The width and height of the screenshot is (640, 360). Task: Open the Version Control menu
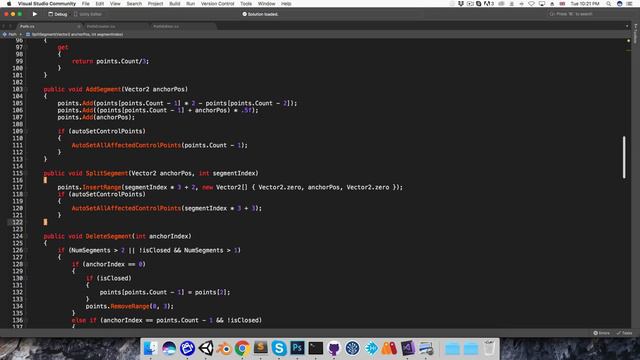[x=218, y=3]
